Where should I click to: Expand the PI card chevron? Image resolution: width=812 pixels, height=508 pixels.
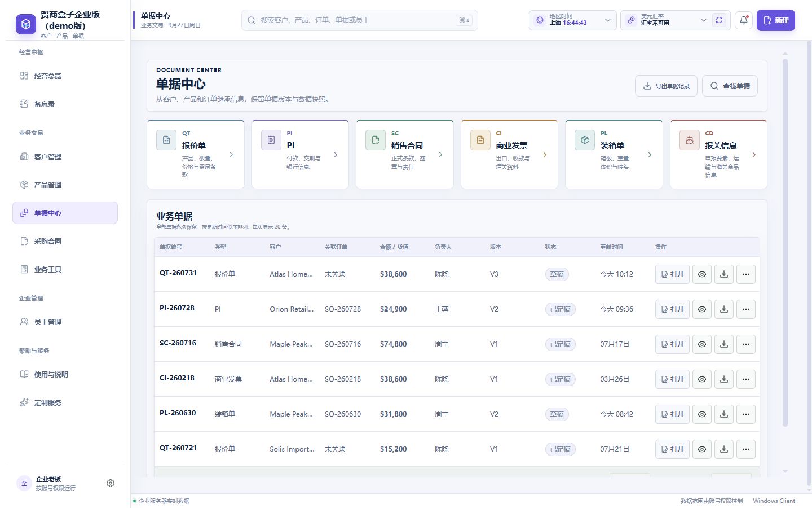pyautogui.click(x=336, y=155)
